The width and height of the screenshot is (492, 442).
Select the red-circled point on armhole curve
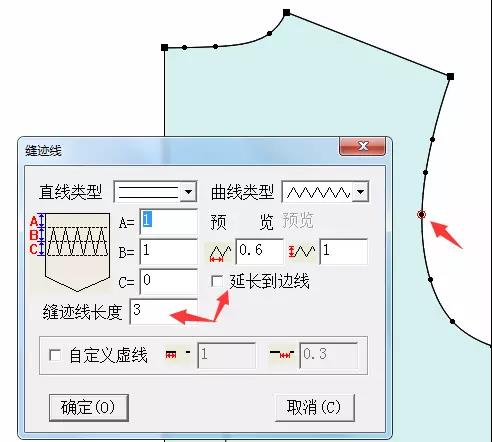(422, 214)
